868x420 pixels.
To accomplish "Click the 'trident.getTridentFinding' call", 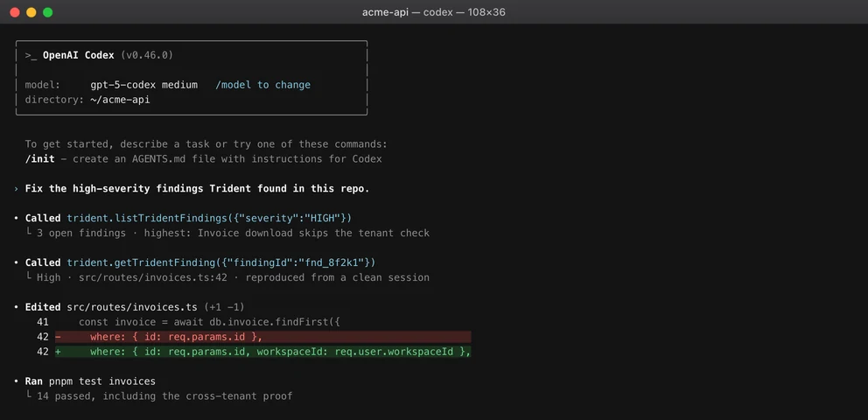I will 221,262.
